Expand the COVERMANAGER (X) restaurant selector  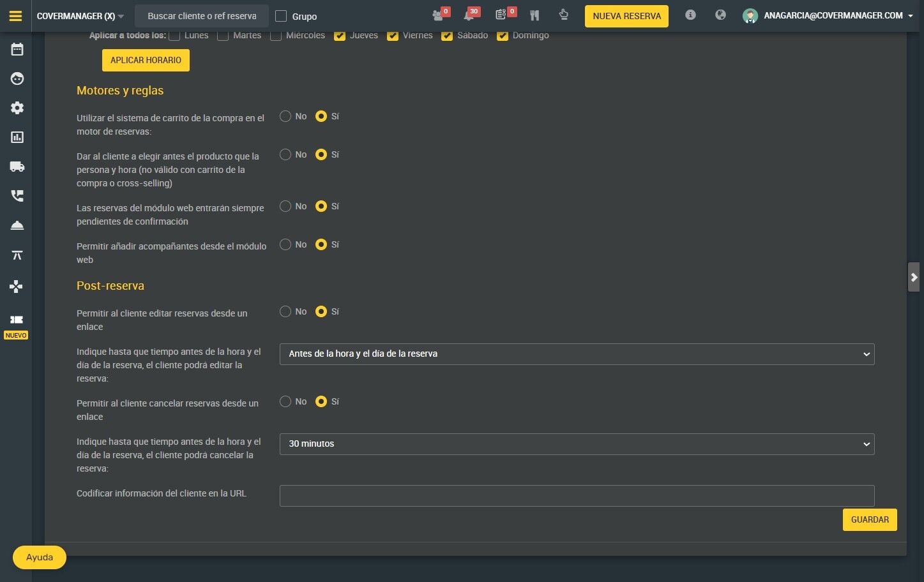pos(80,16)
